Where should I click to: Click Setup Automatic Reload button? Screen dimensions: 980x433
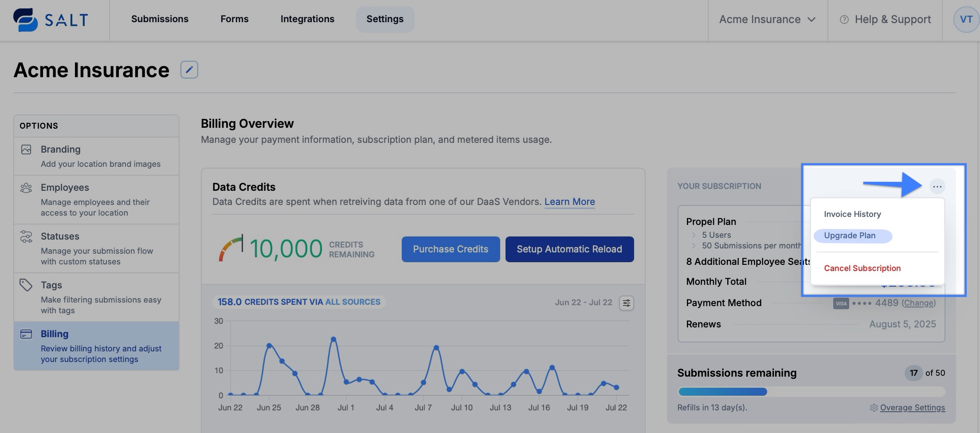pos(569,249)
